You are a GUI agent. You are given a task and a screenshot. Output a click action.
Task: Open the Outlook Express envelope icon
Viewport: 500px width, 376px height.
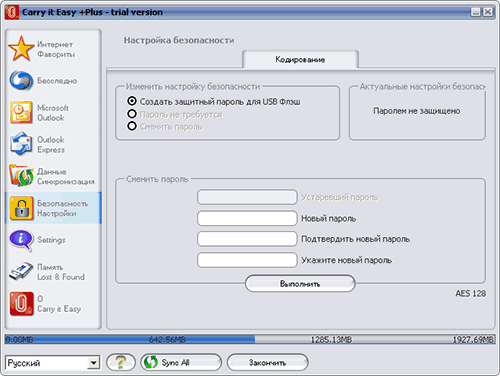(x=21, y=144)
